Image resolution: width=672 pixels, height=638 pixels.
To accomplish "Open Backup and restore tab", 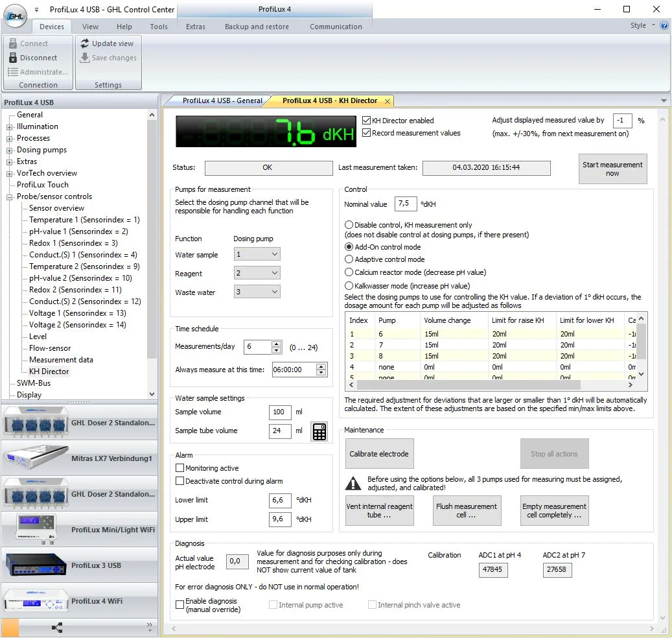I will 257,27.
